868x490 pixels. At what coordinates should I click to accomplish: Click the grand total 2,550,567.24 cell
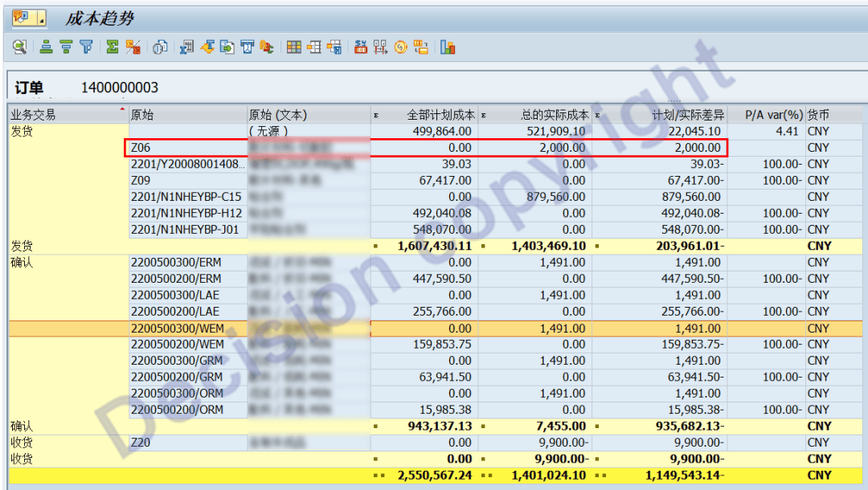[434, 476]
